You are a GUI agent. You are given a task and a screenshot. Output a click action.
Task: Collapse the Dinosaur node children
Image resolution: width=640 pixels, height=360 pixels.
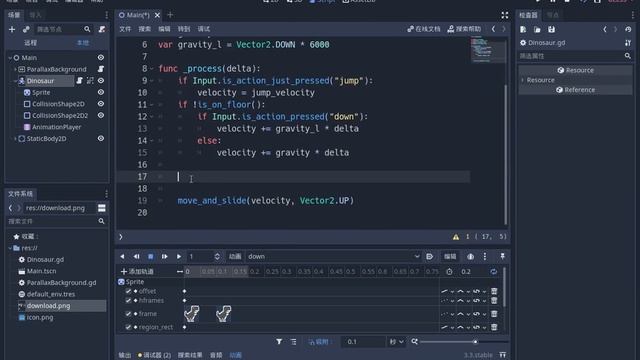point(16,81)
